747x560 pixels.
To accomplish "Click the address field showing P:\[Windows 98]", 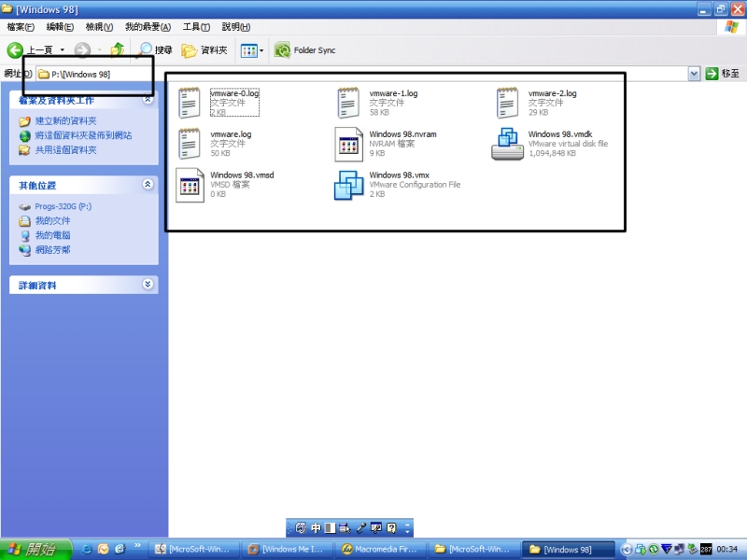I will pyautogui.click(x=362, y=74).
